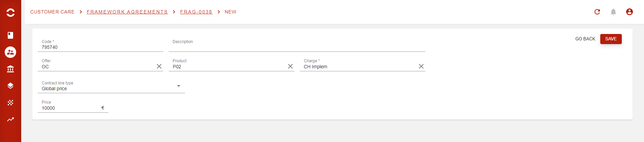Image resolution: width=644 pixels, height=142 pixels.
Task: Select the customer care people icon
Action: 10,52
